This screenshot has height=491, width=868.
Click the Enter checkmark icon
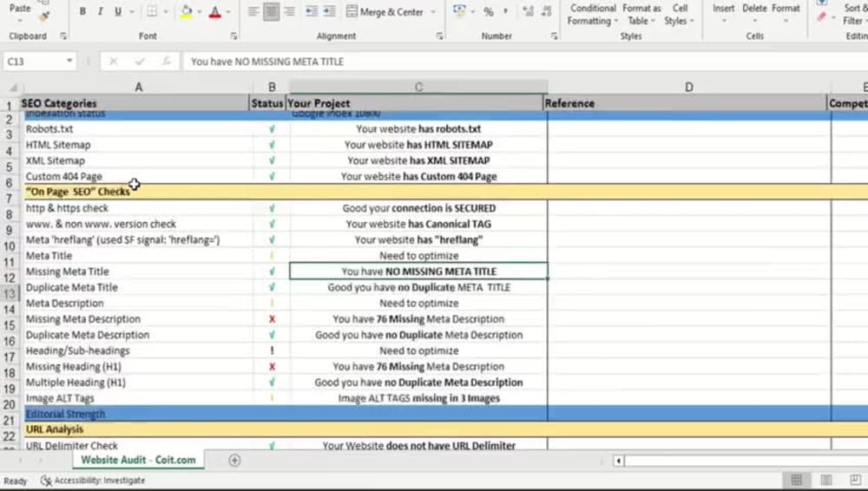coord(140,62)
